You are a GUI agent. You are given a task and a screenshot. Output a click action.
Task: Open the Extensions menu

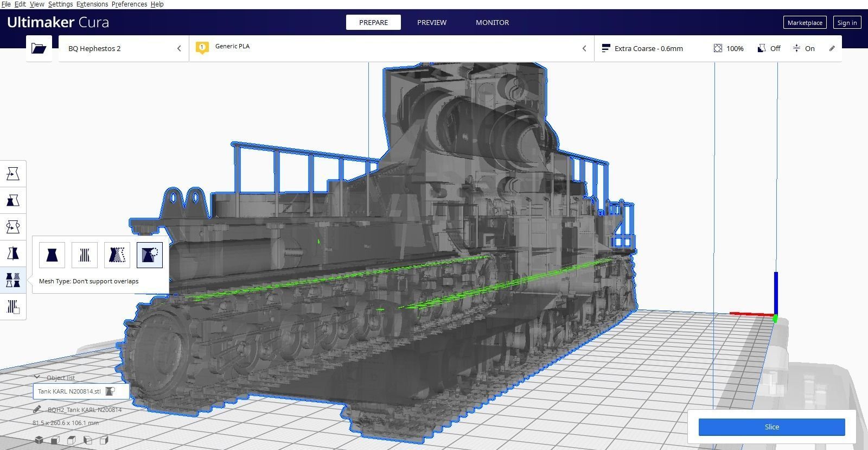pyautogui.click(x=92, y=4)
